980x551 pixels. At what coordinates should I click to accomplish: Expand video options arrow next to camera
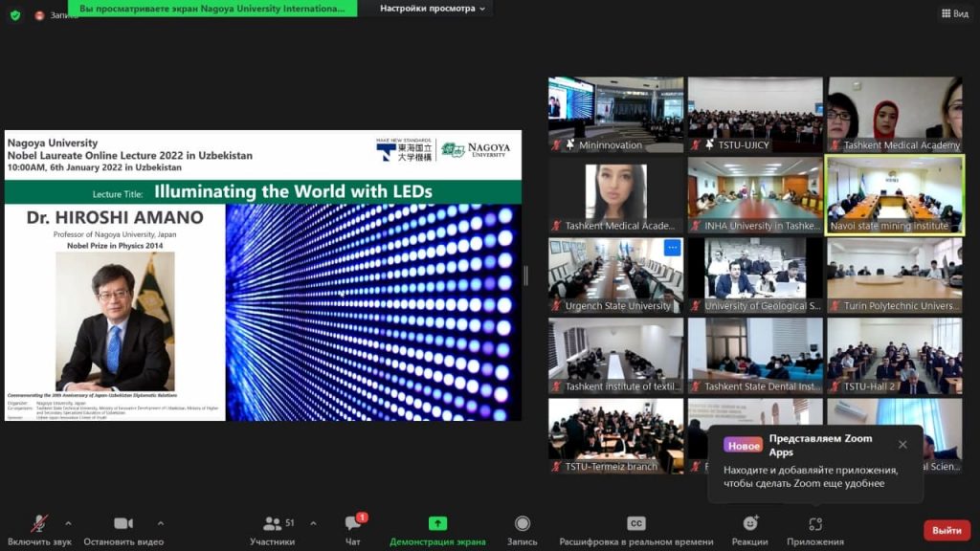161,523
